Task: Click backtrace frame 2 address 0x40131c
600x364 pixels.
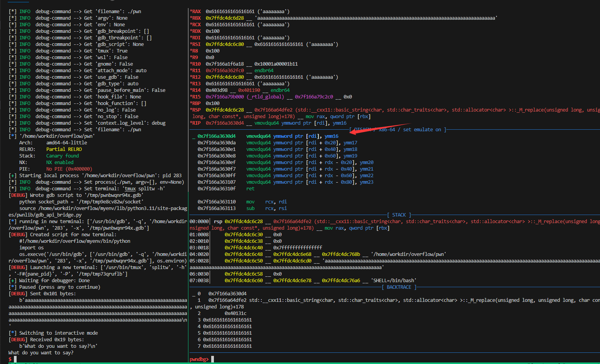Action: (x=236, y=313)
